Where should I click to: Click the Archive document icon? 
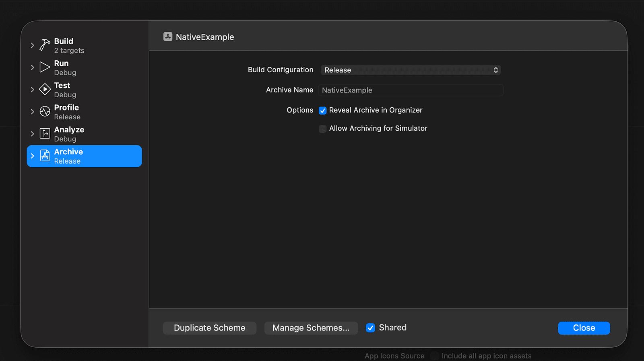tap(45, 156)
